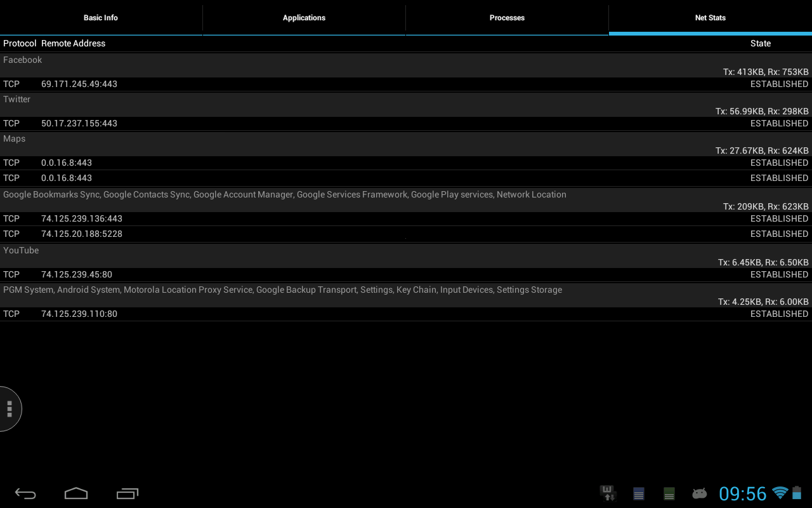Go to the Basic Info tab
The height and width of the screenshot is (508, 812).
(101, 18)
